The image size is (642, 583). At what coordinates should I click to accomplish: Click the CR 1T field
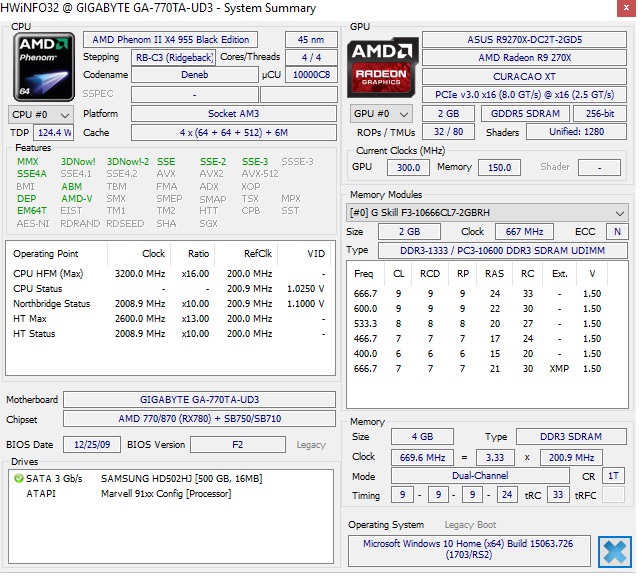tap(613, 476)
